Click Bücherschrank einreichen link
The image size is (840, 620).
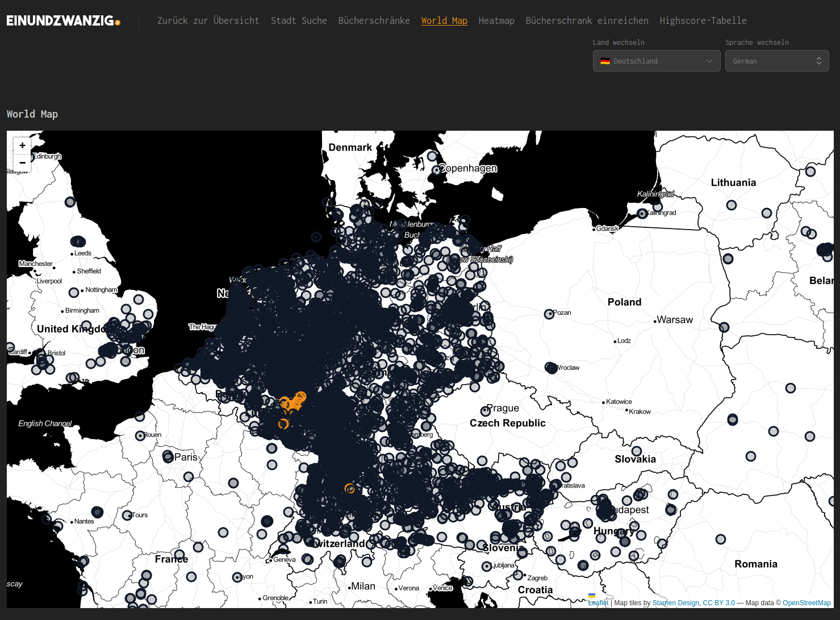pos(587,20)
